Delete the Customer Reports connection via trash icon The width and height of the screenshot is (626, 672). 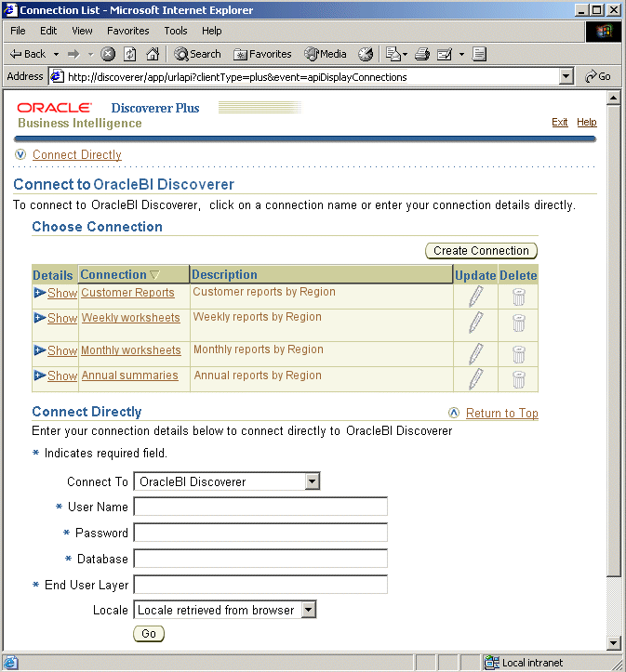tap(519, 296)
